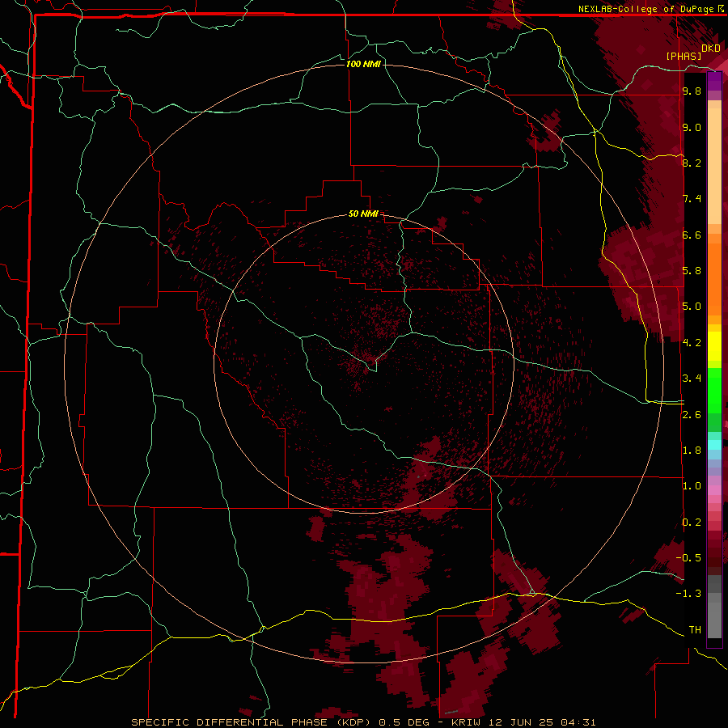The image size is (728, 728).
Task: Click the TH threshold label on the scale
Action: (695, 630)
